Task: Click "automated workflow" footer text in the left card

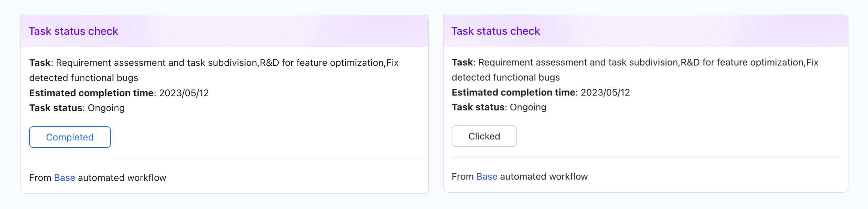Action: click(122, 178)
